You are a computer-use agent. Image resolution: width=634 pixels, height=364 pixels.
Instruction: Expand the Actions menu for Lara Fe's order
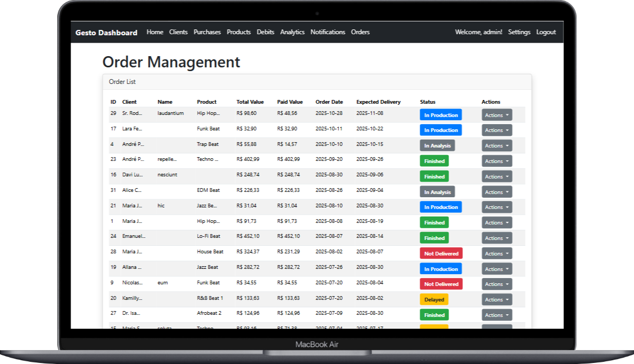[x=496, y=130]
